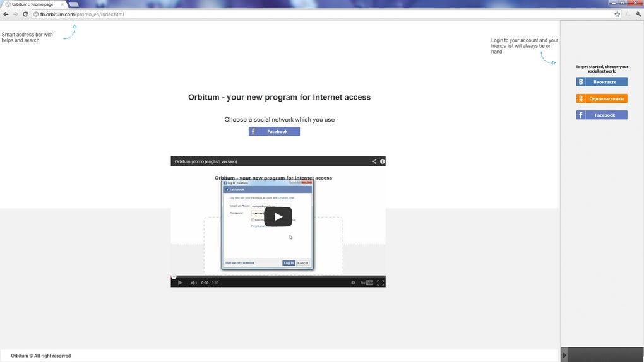This screenshot has height=362, width=644.
Task: Open the wrench settings menu
Action: [639, 15]
